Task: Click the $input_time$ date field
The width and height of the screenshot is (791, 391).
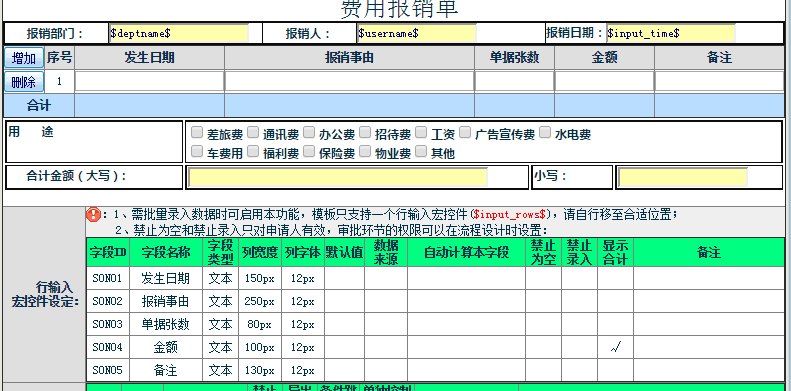Action: [670, 33]
